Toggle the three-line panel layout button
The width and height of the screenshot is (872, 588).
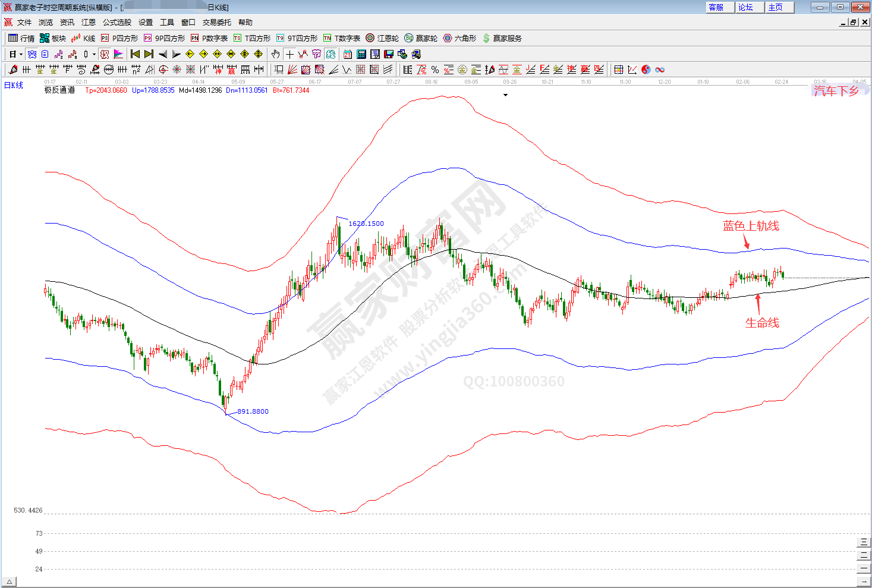coord(864,542)
